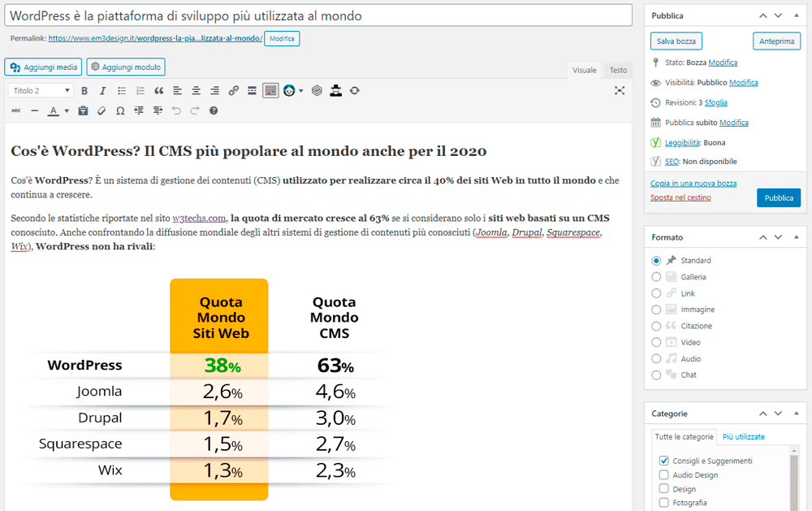Image resolution: width=812 pixels, height=511 pixels.
Task: Check the Audio Design category
Action: (664, 475)
